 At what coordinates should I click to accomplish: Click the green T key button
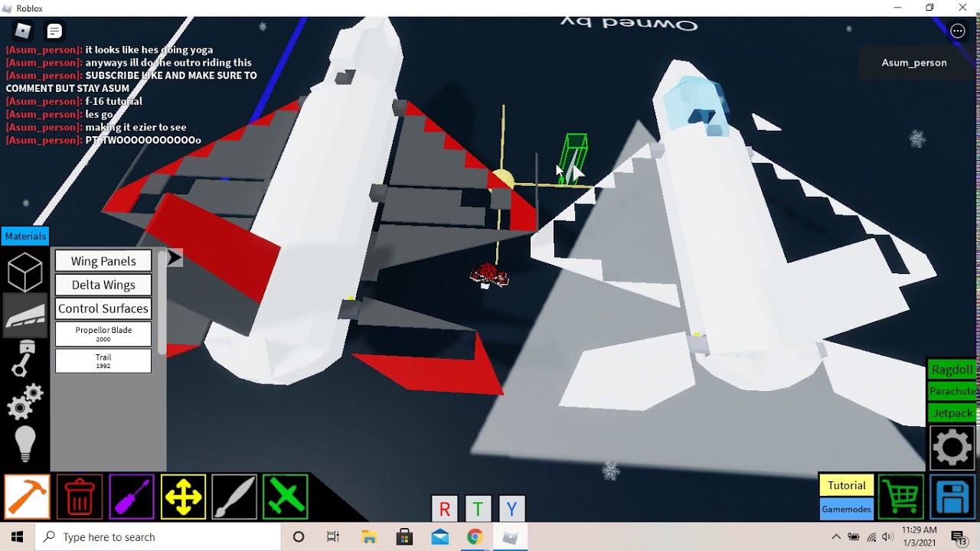pos(478,509)
